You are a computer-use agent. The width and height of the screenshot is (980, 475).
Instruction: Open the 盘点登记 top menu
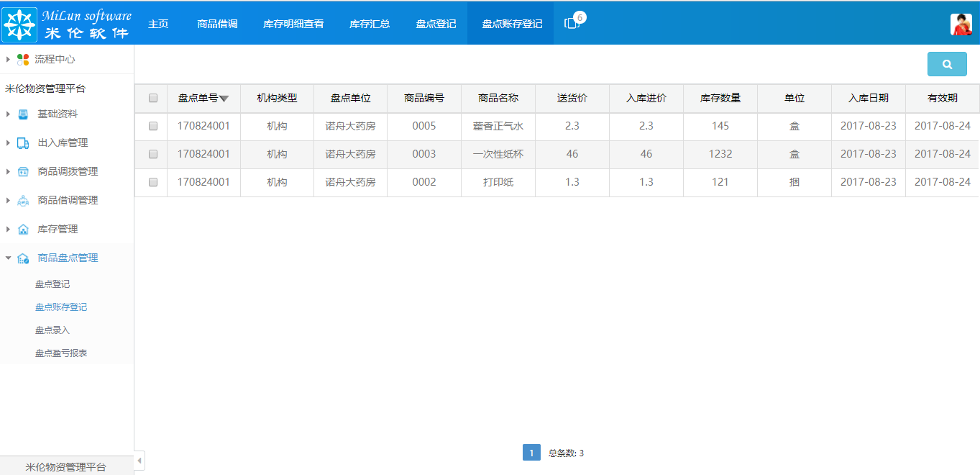435,22
